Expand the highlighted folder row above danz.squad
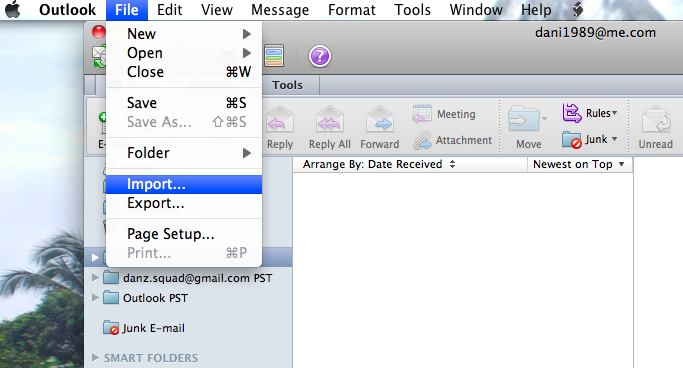 95,257
